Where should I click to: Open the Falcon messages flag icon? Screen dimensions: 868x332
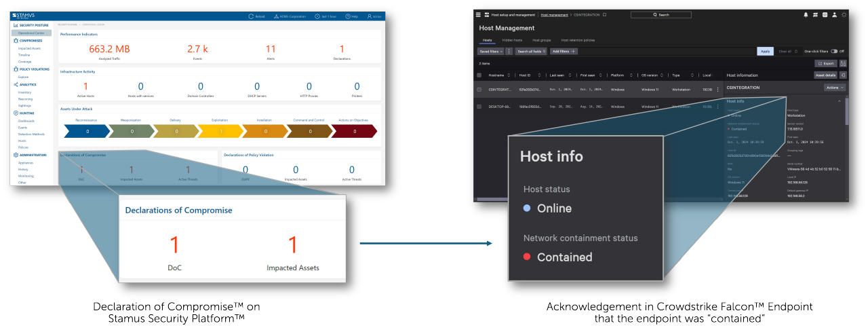[x=815, y=15]
